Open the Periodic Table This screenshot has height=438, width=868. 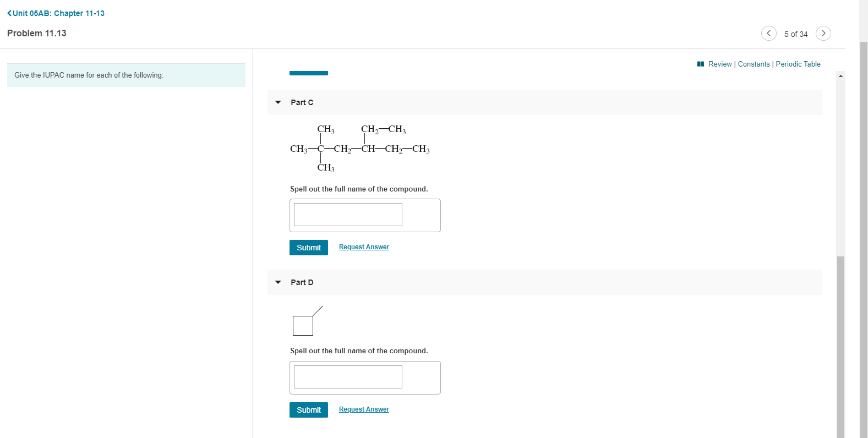tap(798, 64)
